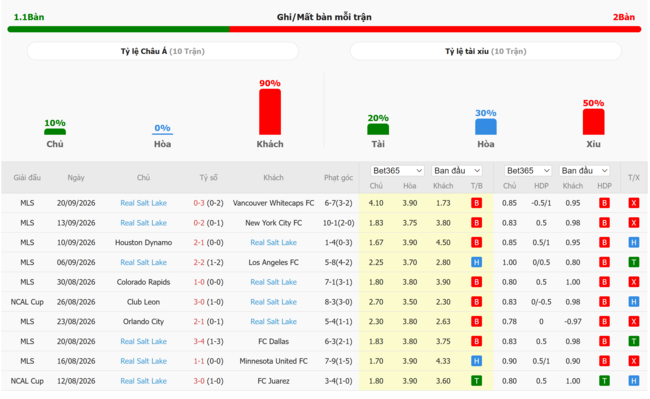Click HDP badge B in Orlando City row
This screenshot has height=399, width=650.
coord(604,322)
